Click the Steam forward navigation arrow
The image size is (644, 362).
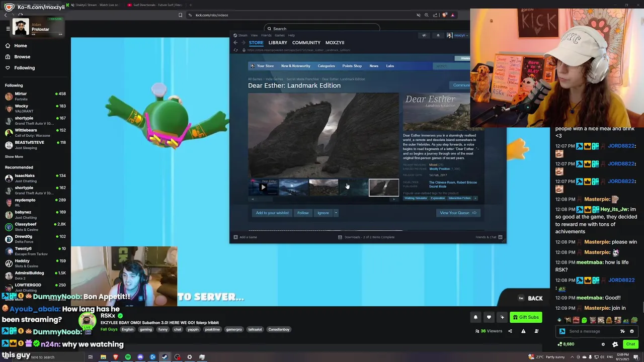243,43
